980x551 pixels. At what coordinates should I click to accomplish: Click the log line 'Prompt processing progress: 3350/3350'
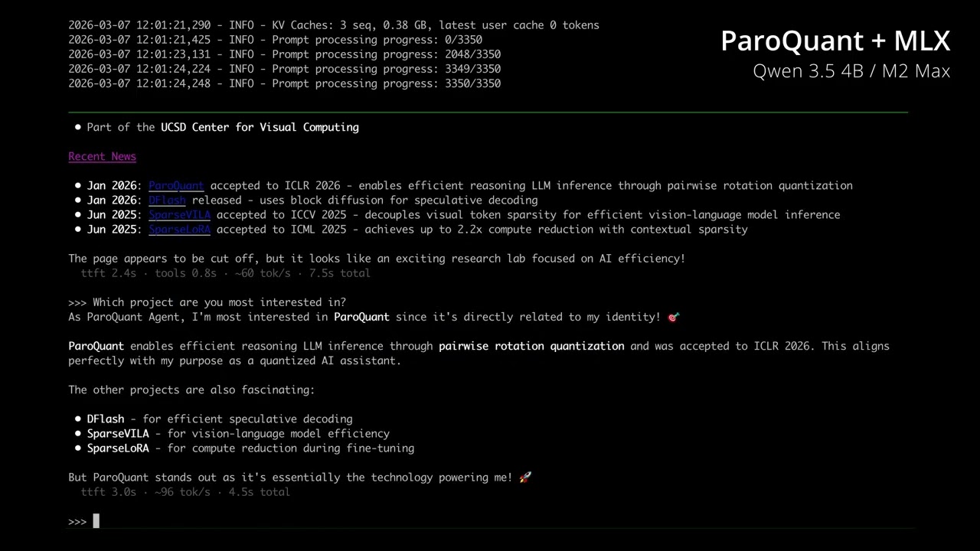[x=284, y=83]
